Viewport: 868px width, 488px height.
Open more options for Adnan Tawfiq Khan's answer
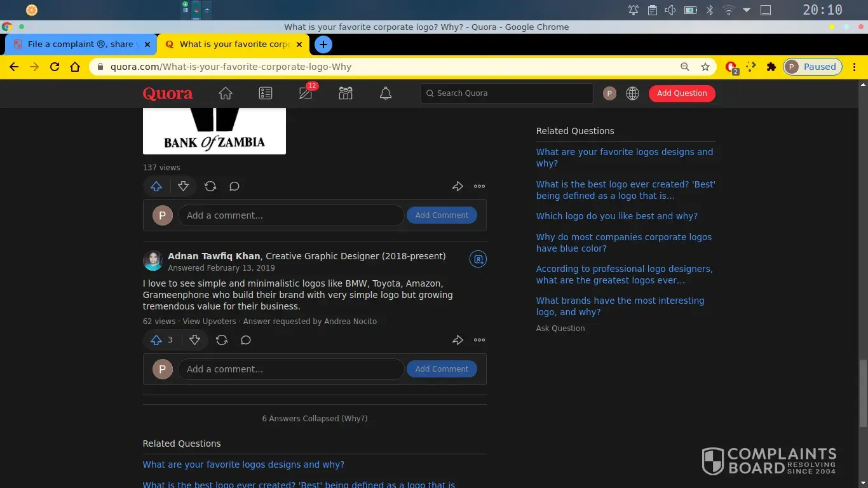click(480, 340)
